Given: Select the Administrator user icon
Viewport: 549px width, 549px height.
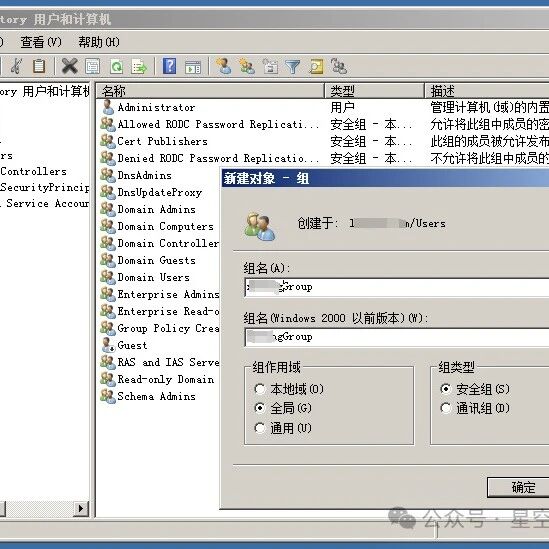Looking at the screenshot, I should pos(108,107).
